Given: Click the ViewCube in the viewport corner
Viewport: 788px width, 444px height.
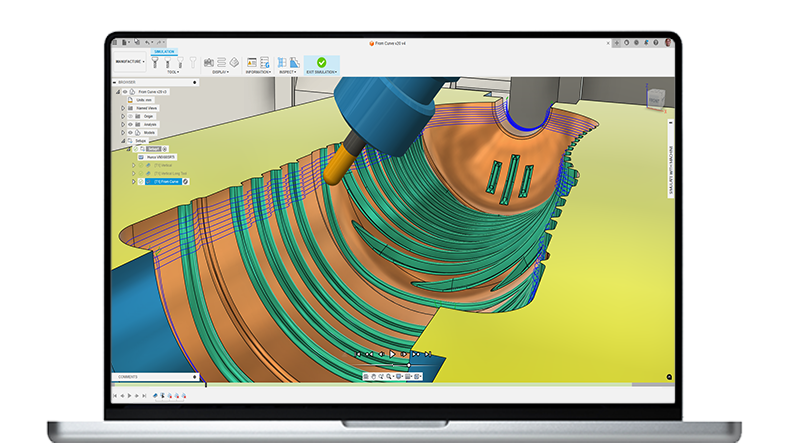Looking at the screenshot, I should pyautogui.click(x=654, y=97).
